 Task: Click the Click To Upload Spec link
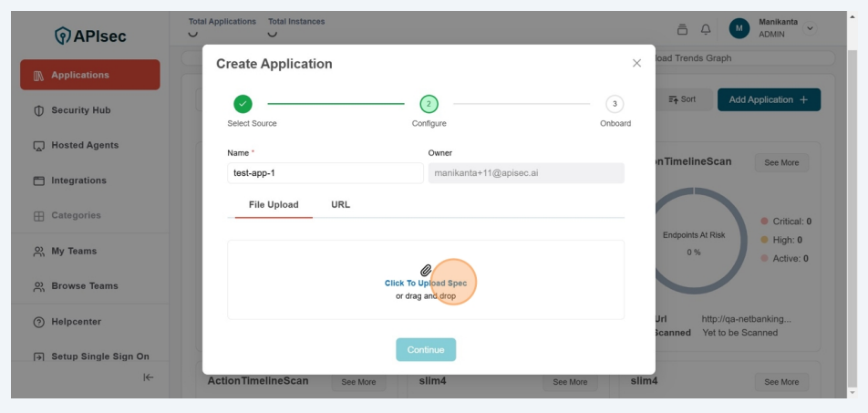tap(426, 284)
